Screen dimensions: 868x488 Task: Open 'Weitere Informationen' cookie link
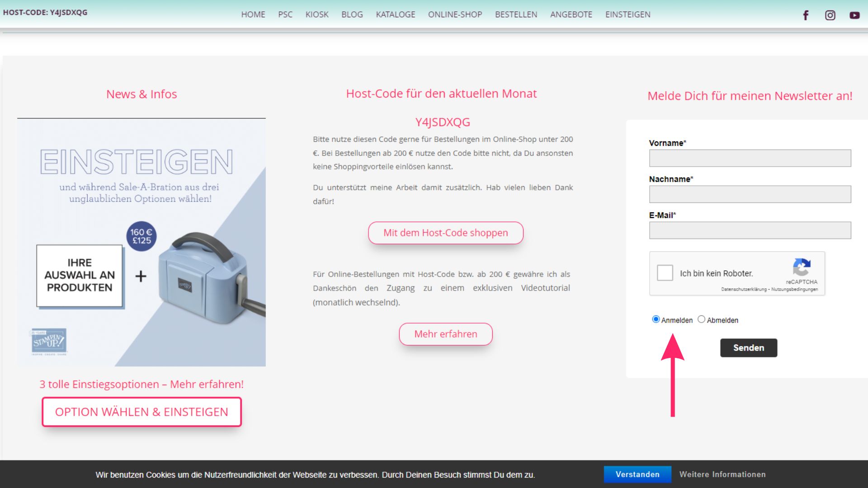point(722,474)
